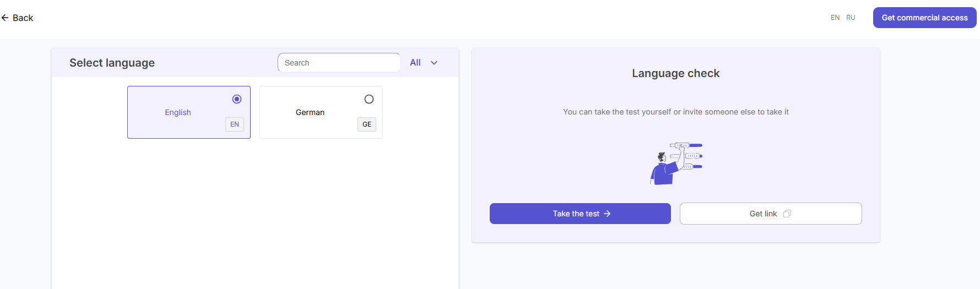Choose the English language card label
980x289 pixels.
point(178,112)
